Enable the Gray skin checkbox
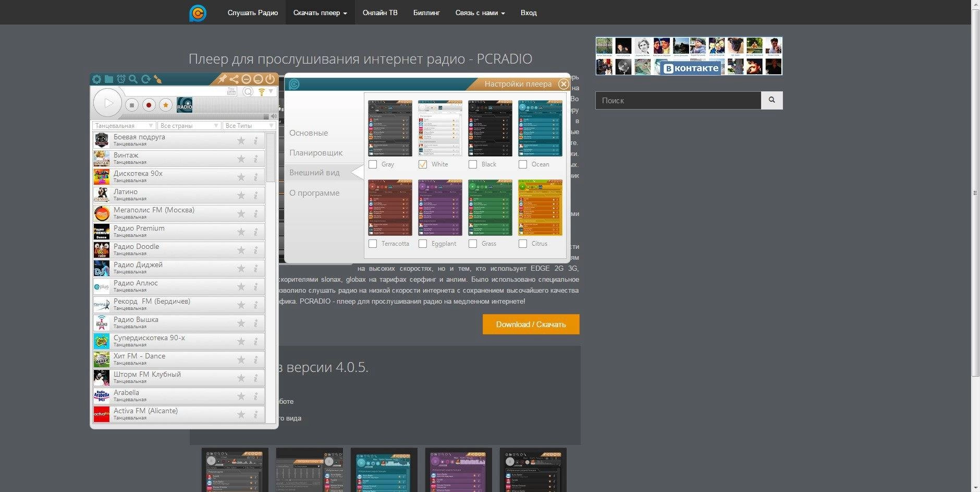This screenshot has height=492, width=980. click(373, 164)
